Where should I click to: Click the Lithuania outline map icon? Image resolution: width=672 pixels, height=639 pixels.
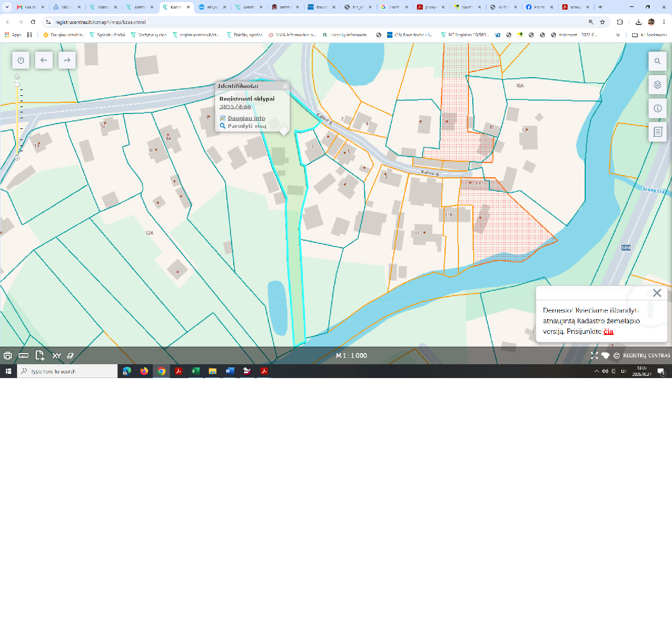tap(605, 356)
